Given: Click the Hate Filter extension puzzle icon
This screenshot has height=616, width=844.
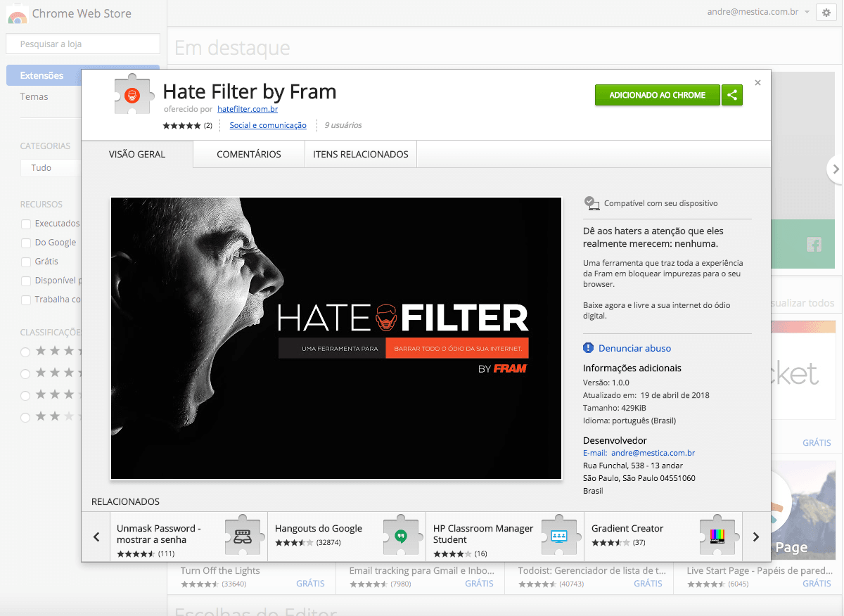Looking at the screenshot, I should (134, 94).
